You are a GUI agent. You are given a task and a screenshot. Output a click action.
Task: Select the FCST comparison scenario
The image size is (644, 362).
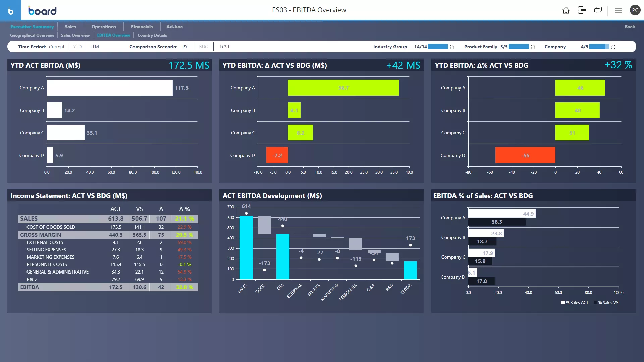click(225, 46)
